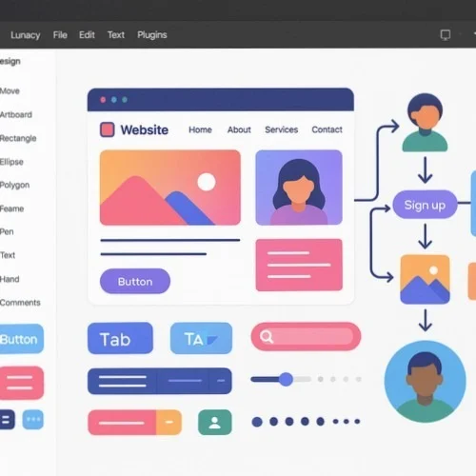
Task: Click the pink input bar component
Action: pos(122,423)
